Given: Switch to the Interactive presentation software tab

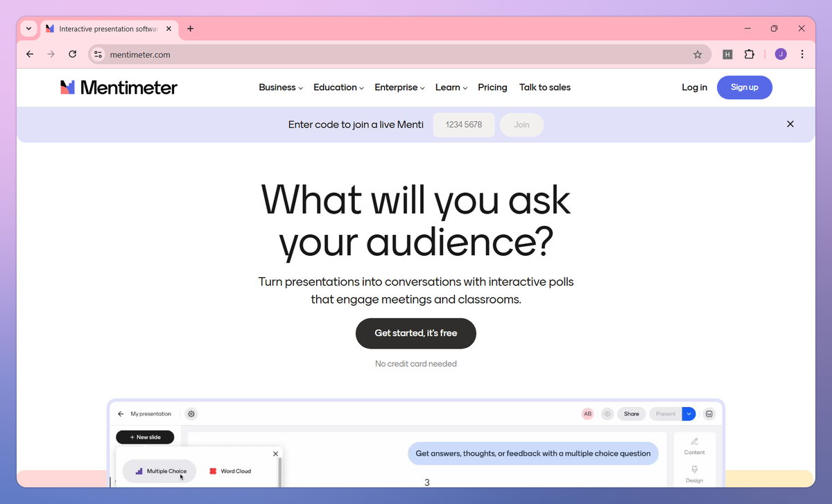Looking at the screenshot, I should click(x=107, y=28).
